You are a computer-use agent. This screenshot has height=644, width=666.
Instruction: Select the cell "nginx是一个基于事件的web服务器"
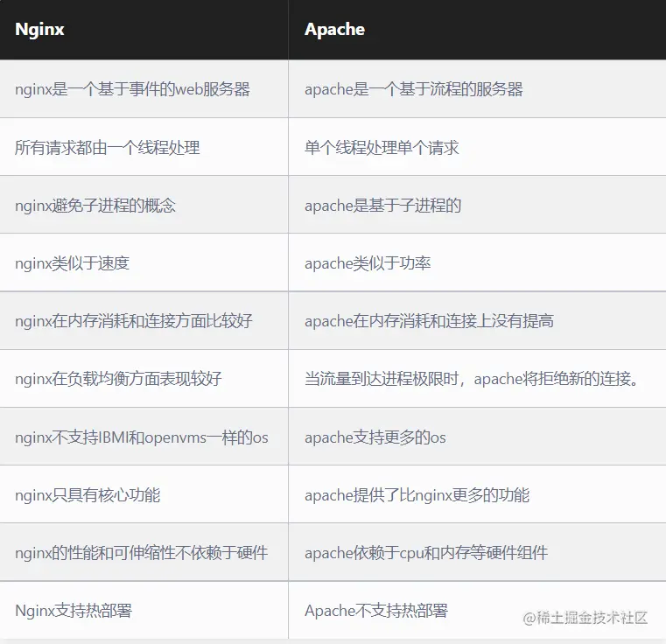144,88
